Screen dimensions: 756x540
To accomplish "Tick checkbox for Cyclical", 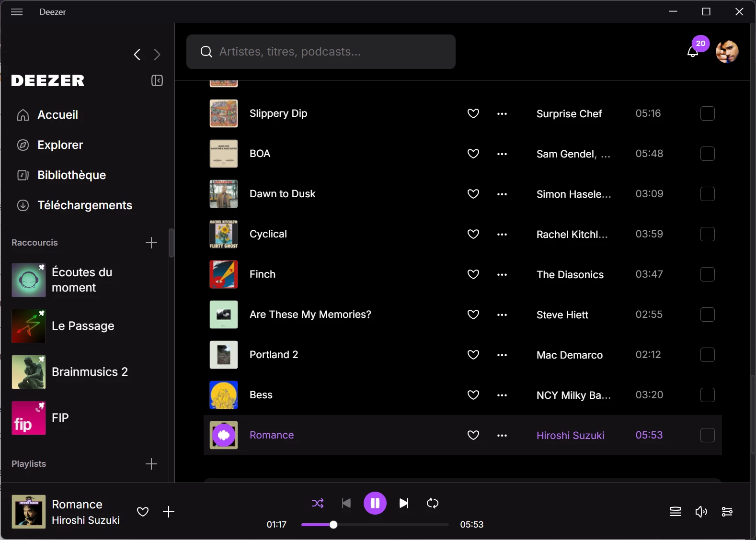I will (708, 234).
